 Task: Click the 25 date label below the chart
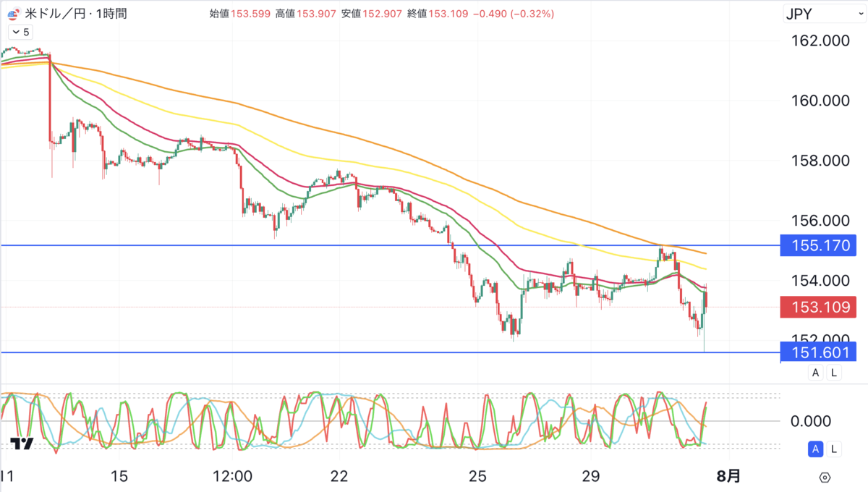pos(477,477)
